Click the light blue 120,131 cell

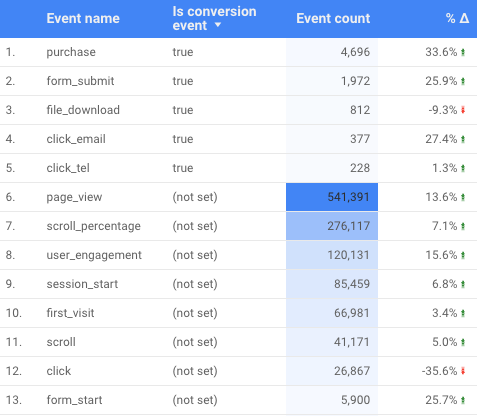(332, 255)
